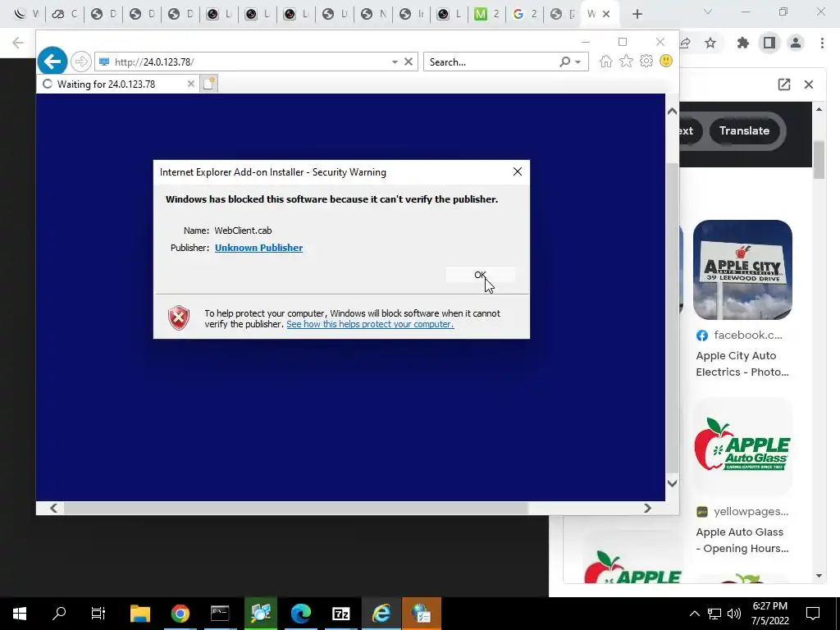Image resolution: width=840 pixels, height=630 pixels.
Task: Click the IE search magnifier icon
Action: point(564,62)
